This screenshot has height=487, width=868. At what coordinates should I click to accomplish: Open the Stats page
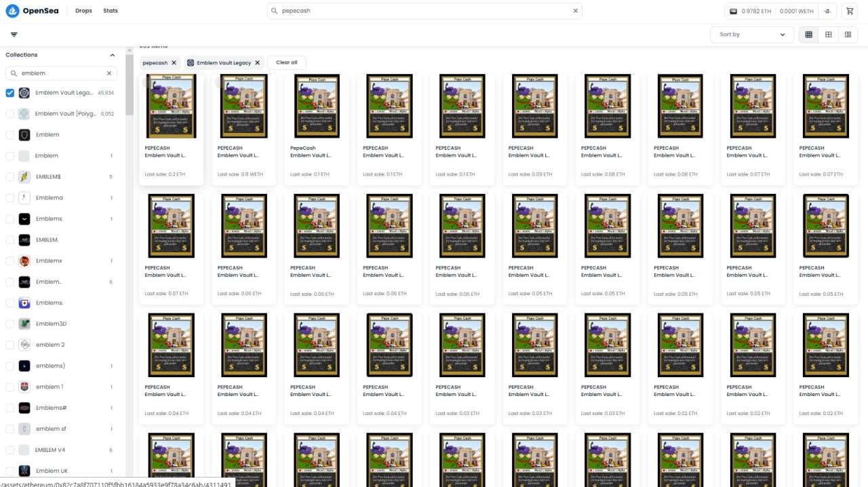(111, 11)
